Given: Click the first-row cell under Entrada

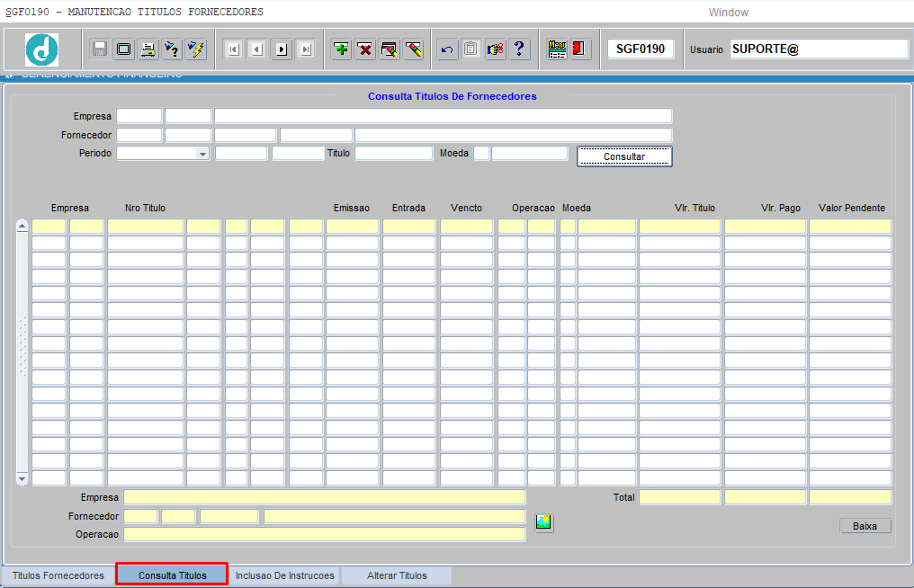Looking at the screenshot, I should 409,226.
